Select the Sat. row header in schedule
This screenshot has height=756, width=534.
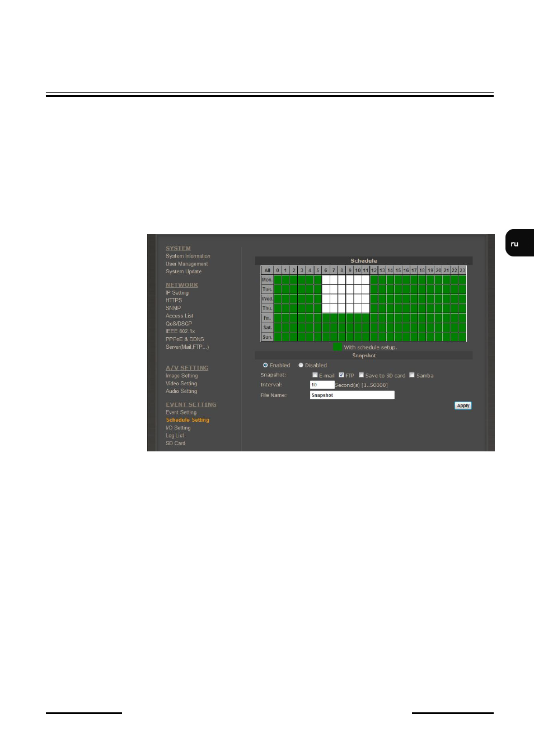tap(267, 327)
